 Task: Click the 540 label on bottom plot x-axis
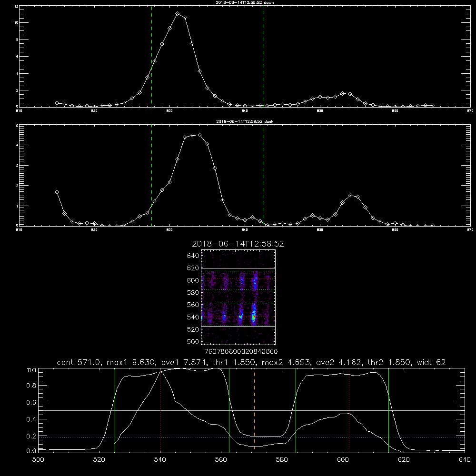coord(160,459)
